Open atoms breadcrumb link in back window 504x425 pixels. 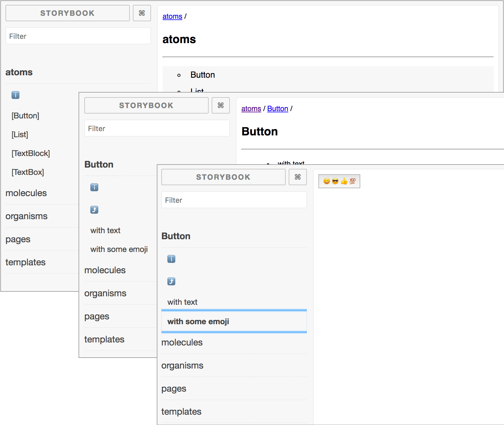tap(172, 16)
